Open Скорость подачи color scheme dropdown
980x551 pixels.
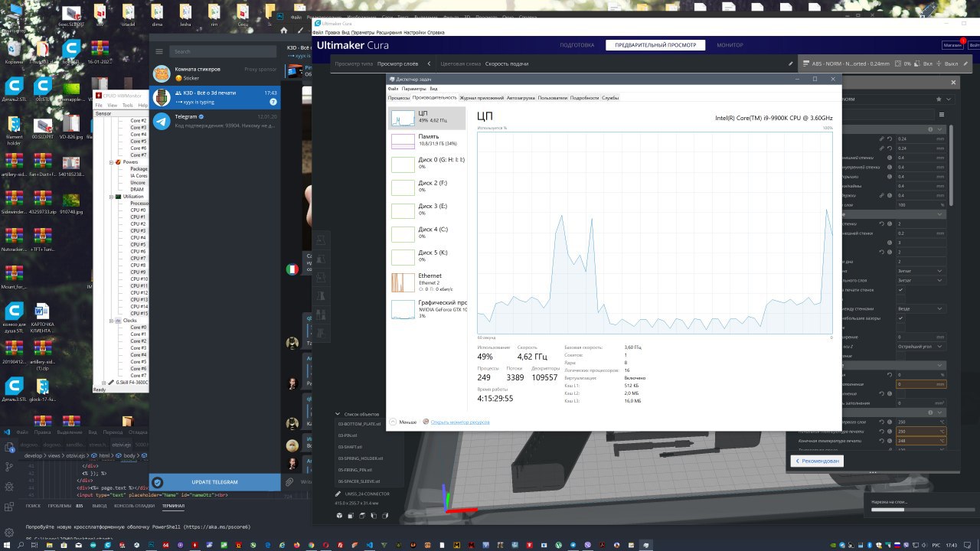point(507,64)
